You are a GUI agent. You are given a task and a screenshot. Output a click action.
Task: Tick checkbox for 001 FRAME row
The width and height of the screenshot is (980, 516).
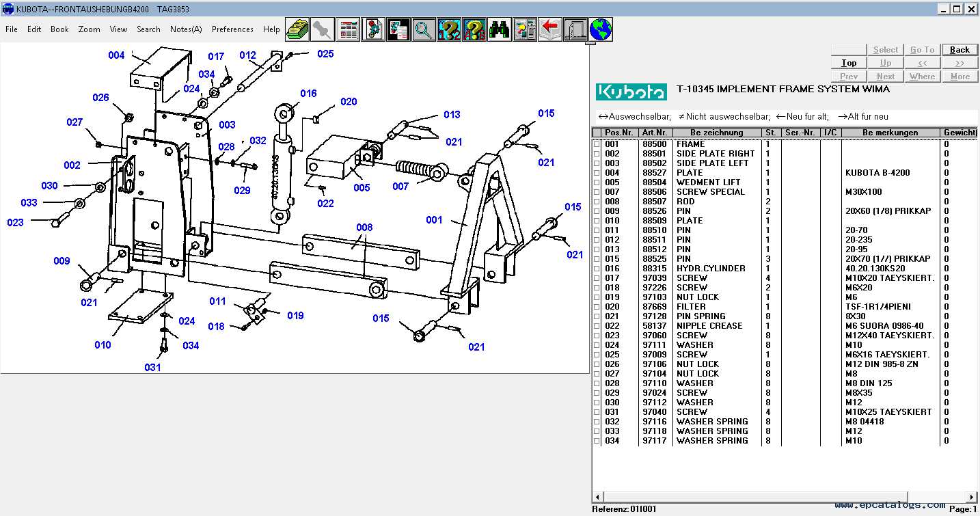[597, 144]
